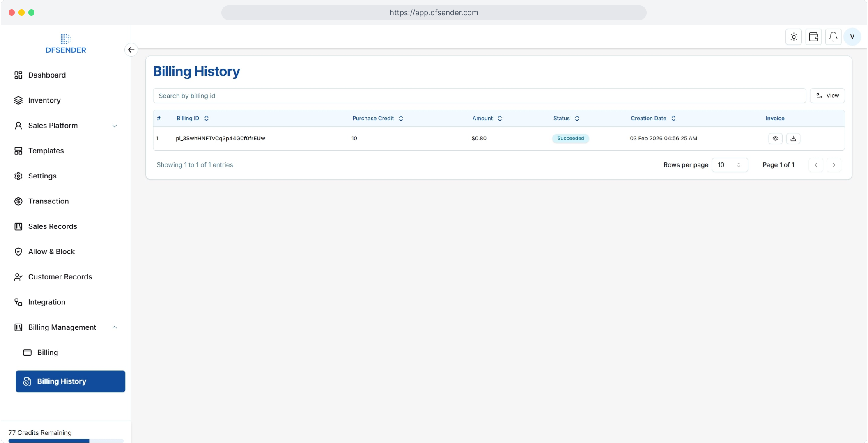Collapse the Billing Management section

pyautogui.click(x=115, y=327)
